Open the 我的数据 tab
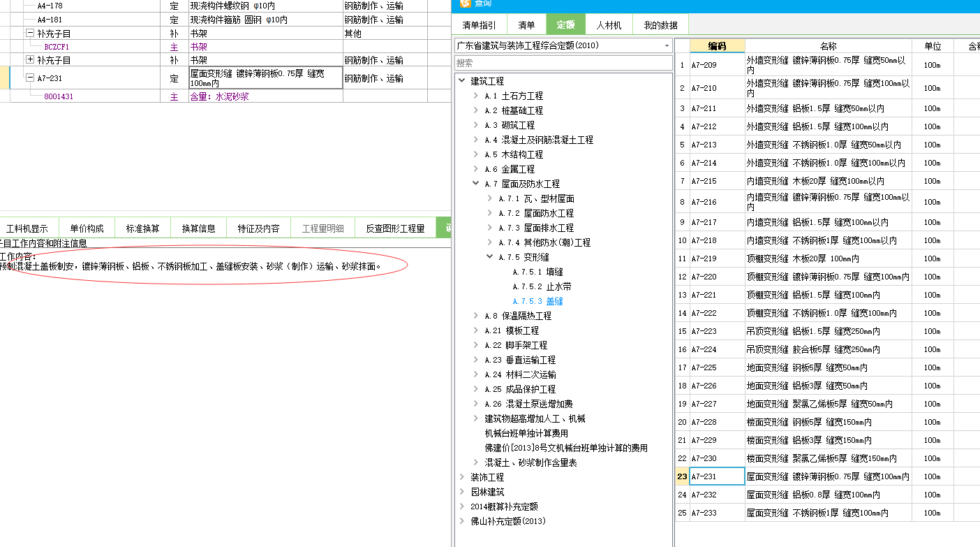This screenshot has width=980, height=547. point(660,25)
